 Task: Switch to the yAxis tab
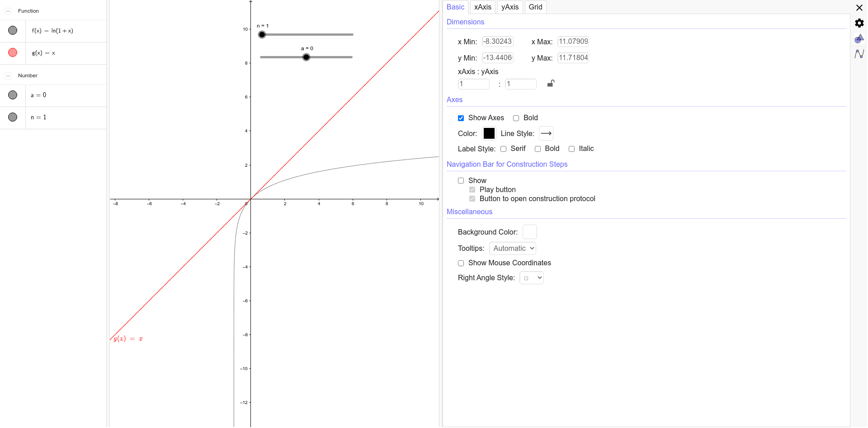[x=510, y=7]
